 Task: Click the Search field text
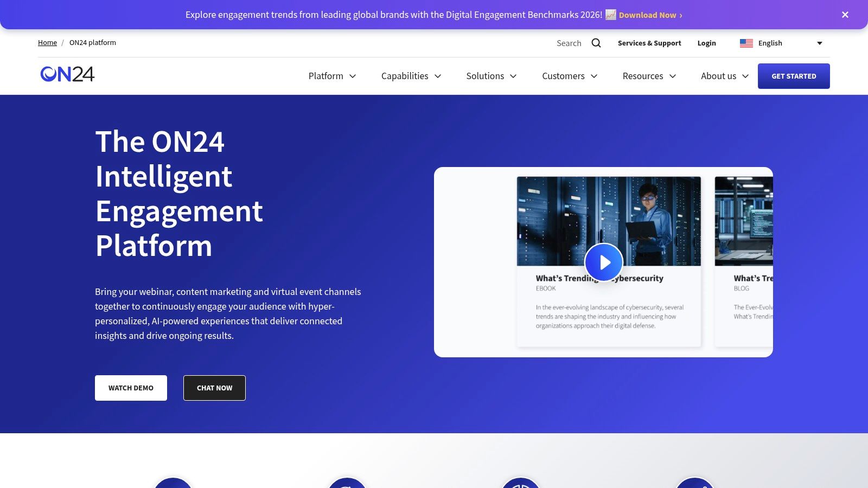pyautogui.click(x=569, y=43)
